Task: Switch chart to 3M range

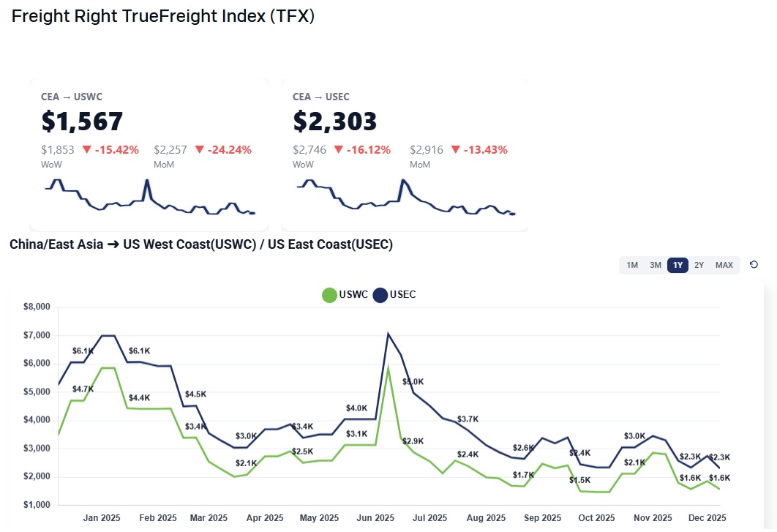Action: pyautogui.click(x=656, y=265)
